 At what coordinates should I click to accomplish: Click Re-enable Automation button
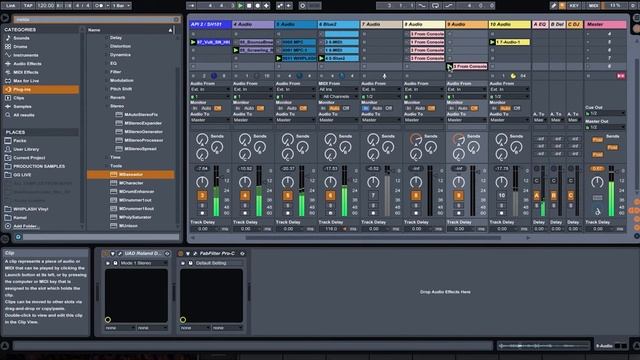click(289, 6)
